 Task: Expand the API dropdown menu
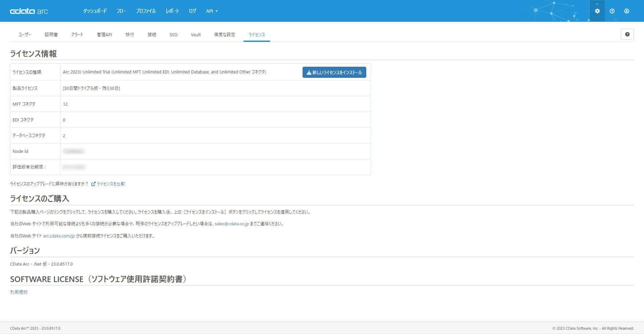[212, 11]
